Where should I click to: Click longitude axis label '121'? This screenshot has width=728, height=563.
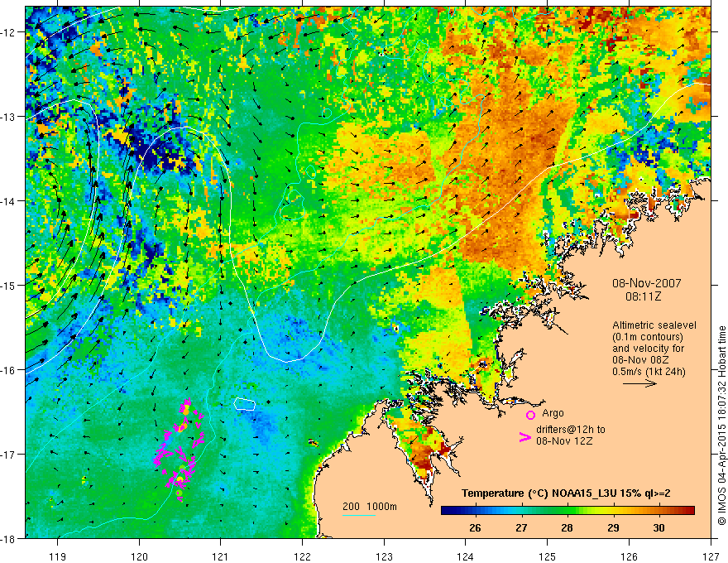[x=221, y=556]
